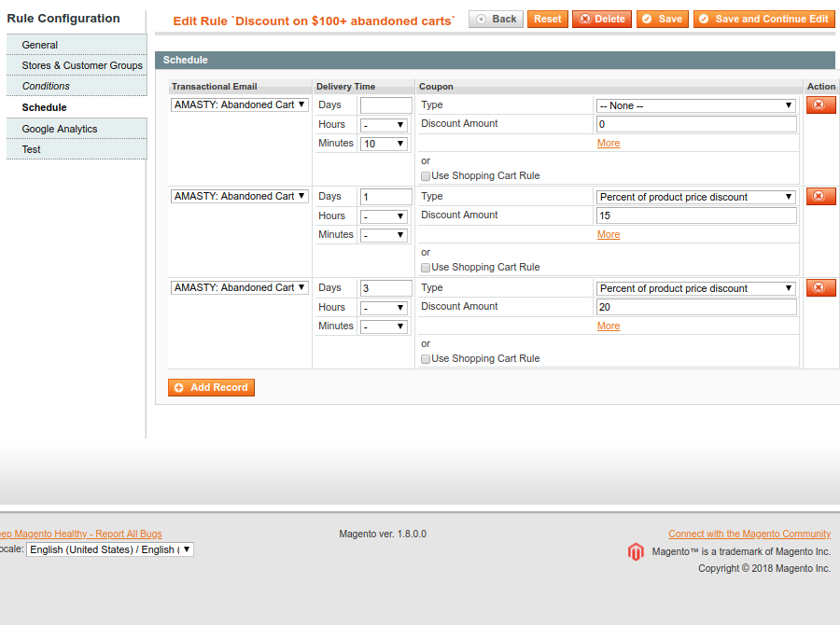This screenshot has width=840, height=625.
Task: Remove the second schedule record with red icon
Action: point(820,197)
